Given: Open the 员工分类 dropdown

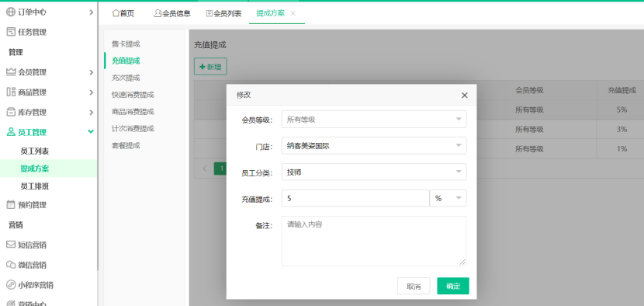Looking at the screenshot, I should pos(374,172).
